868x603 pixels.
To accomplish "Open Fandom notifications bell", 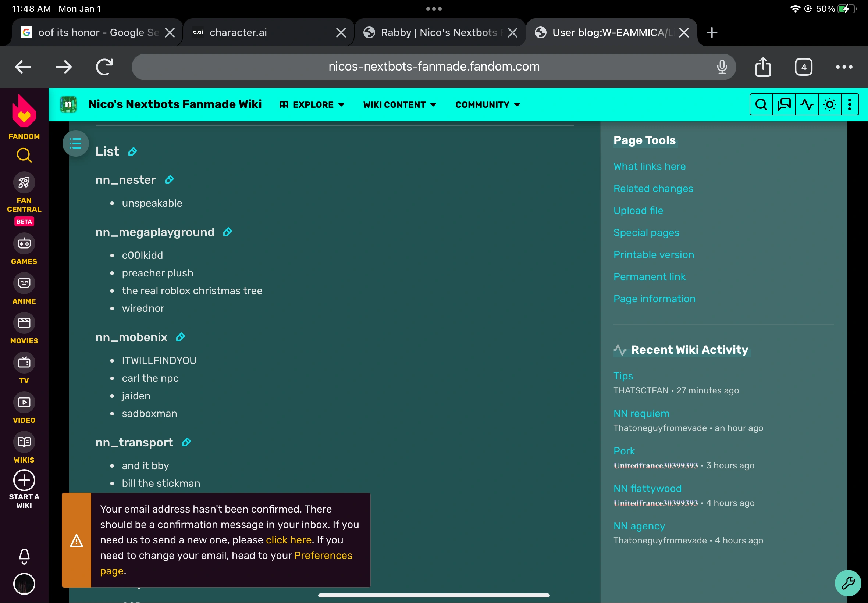I will pos(24,556).
